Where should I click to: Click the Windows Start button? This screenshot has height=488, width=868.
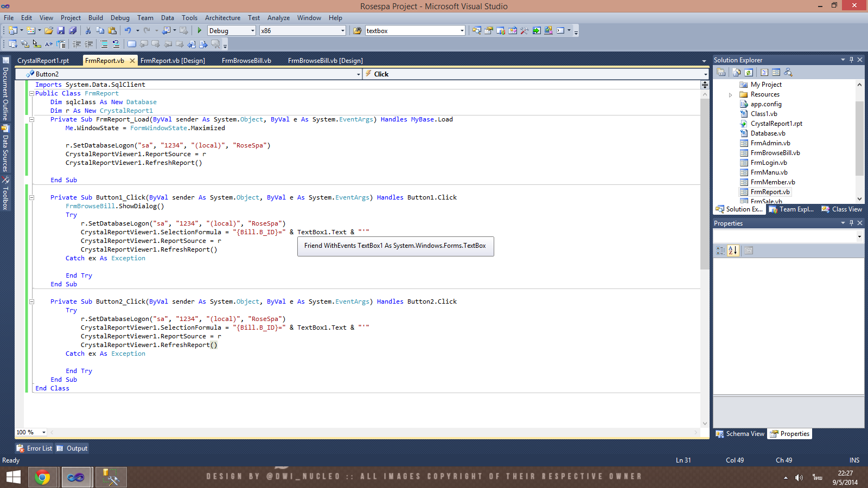[x=13, y=477]
